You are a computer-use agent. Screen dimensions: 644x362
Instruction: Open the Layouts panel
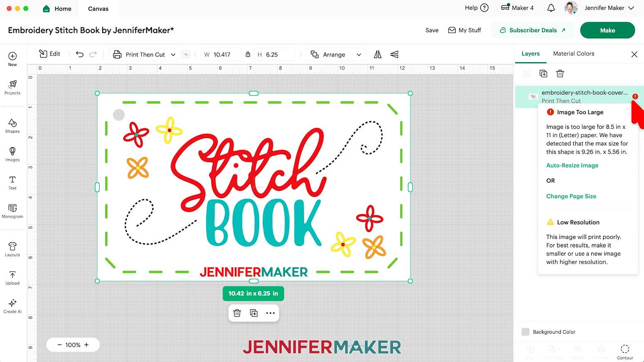tap(12, 249)
